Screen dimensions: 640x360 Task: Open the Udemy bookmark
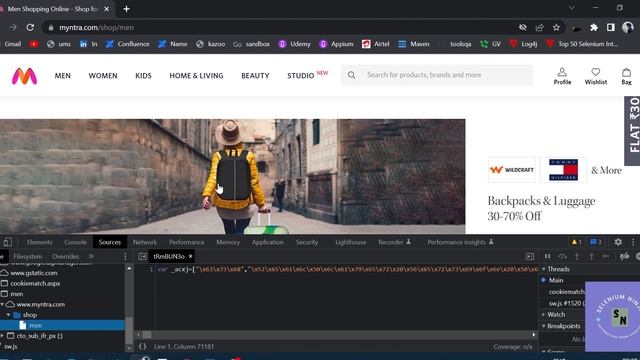point(294,44)
